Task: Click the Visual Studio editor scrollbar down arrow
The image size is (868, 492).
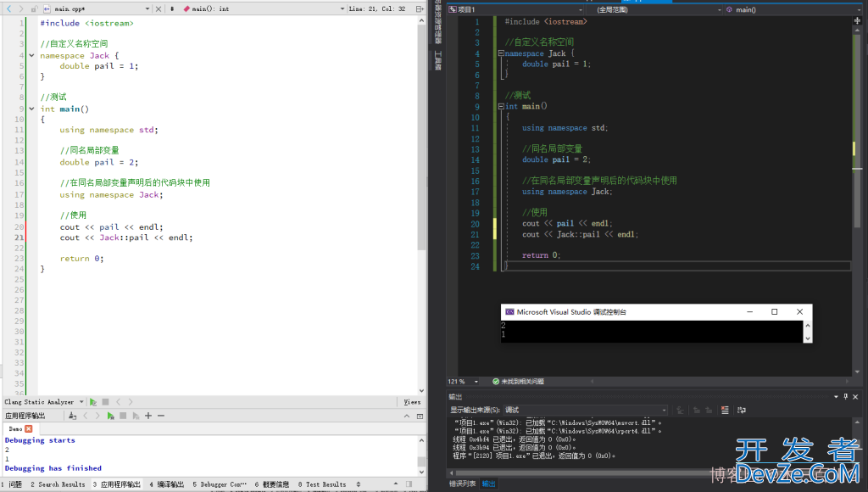Action: [x=858, y=372]
